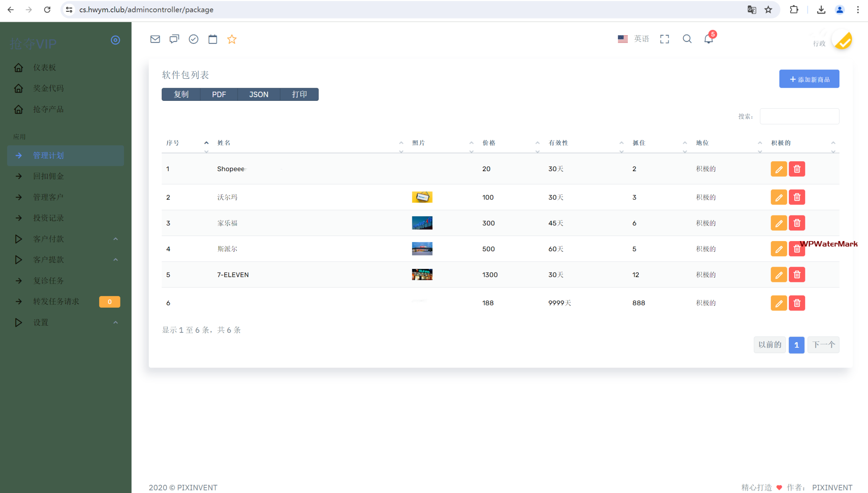
Task: Click the magnifier search icon in the header
Action: (687, 39)
